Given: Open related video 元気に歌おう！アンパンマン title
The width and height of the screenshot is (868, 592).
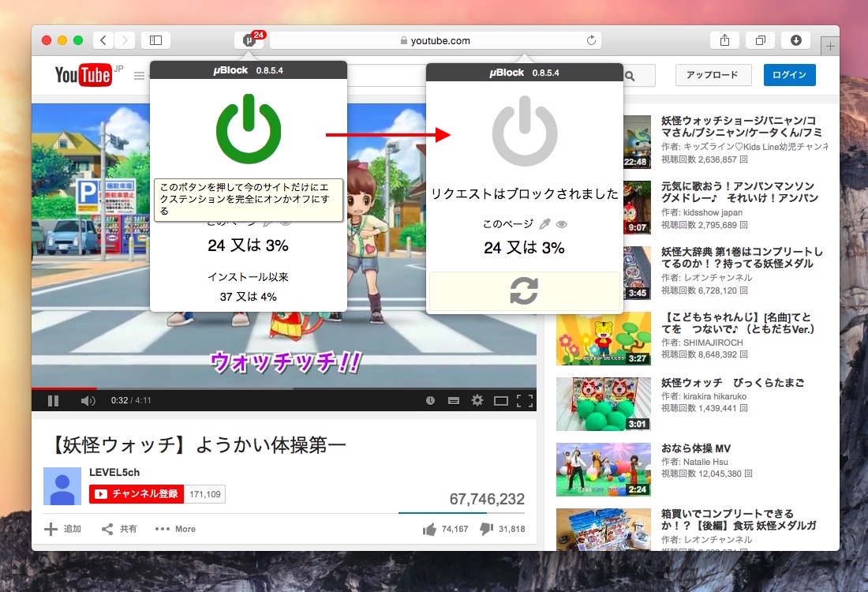Looking at the screenshot, I should pyautogui.click(x=739, y=192).
